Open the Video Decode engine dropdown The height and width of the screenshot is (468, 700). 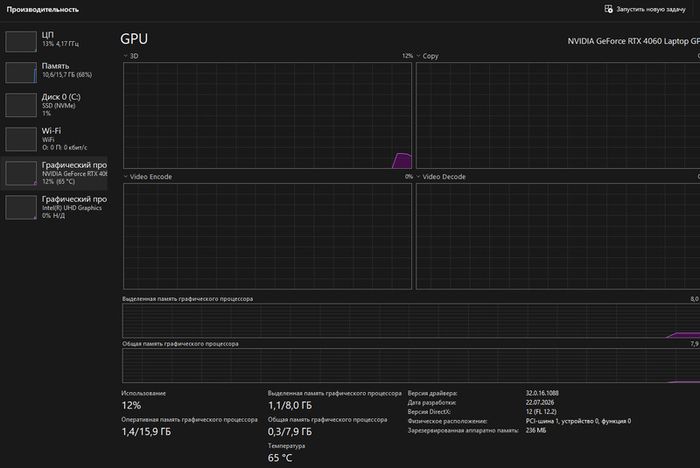point(418,177)
